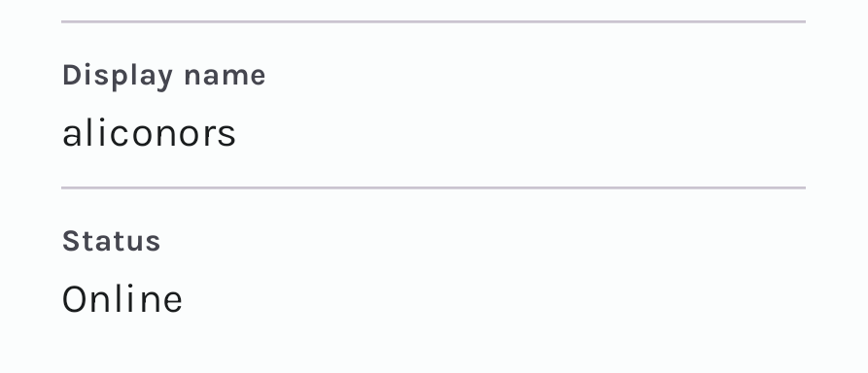Viewport: 868px width, 373px height.
Task: Click the bold Display name heading
Action: (164, 76)
